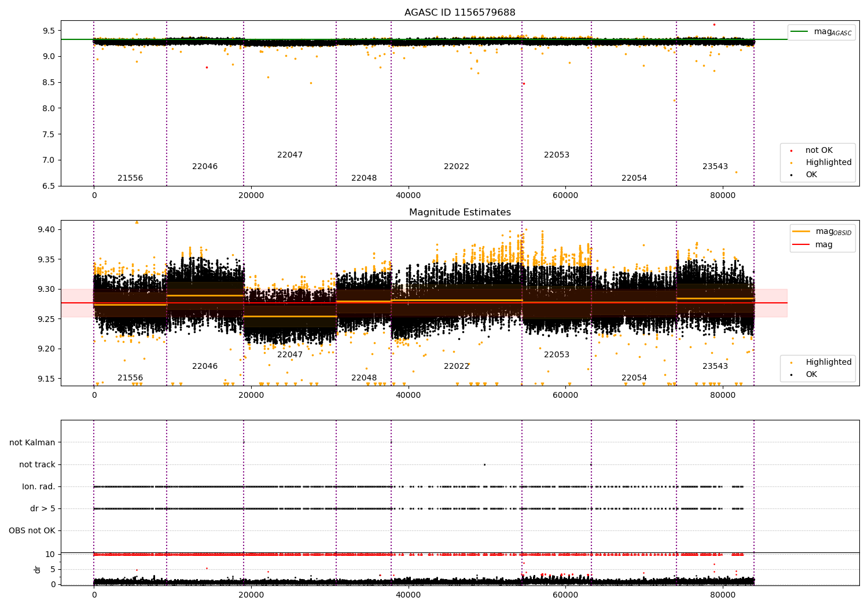Image resolution: width=868 pixels, height=608 pixels.
Task: Click the 'Magnitude Estimates' plot title
Action: coord(459,213)
